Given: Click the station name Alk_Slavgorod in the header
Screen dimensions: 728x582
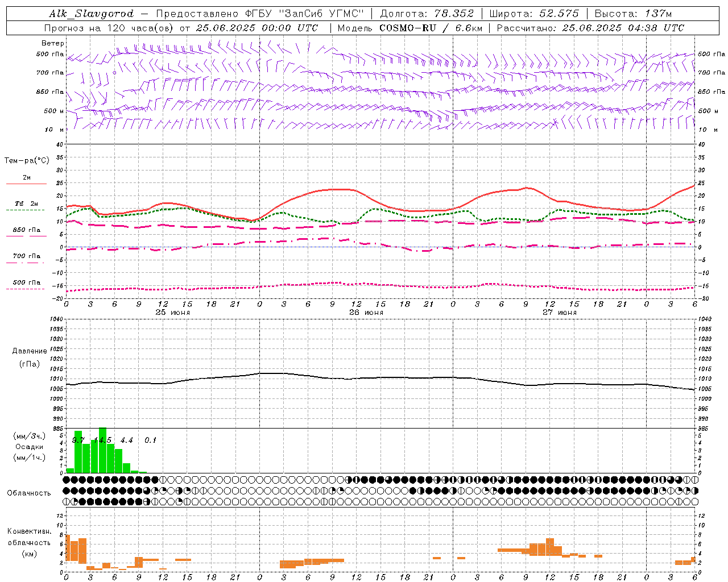Looking at the screenshot, I should tap(92, 14).
